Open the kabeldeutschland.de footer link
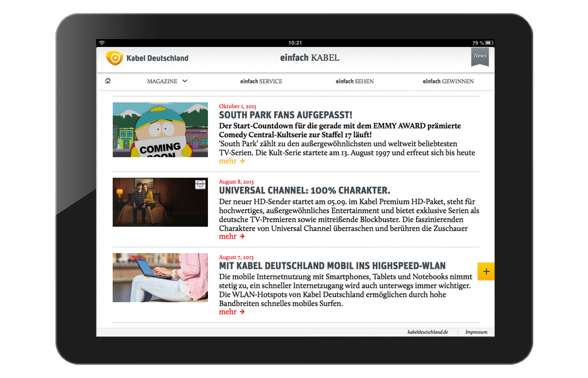The height and width of the screenshot is (378, 588). pos(428,332)
